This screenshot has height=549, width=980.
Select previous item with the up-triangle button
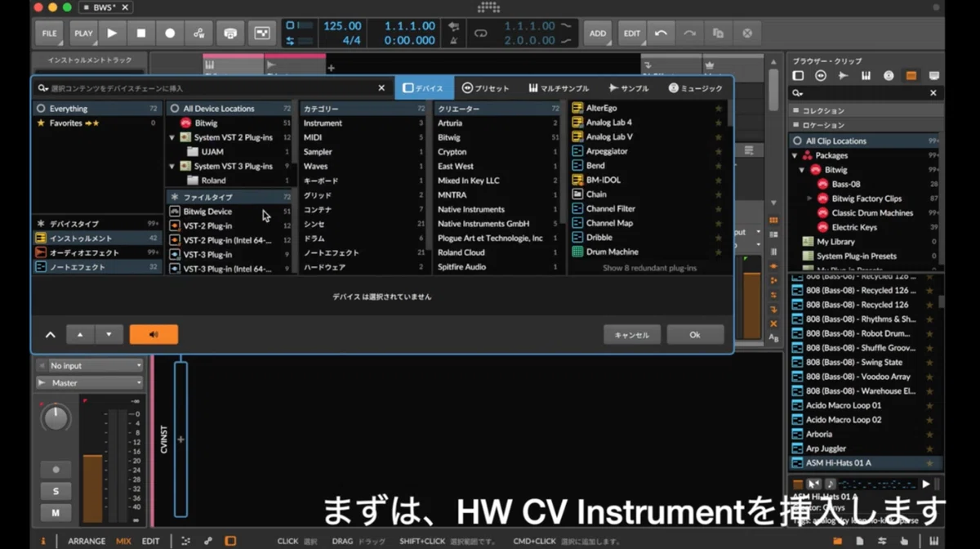point(80,334)
